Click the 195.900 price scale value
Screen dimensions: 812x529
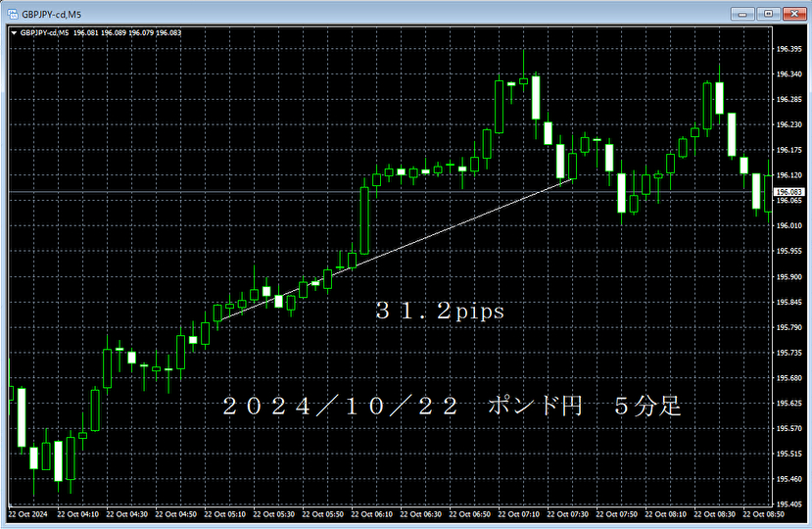tap(788, 277)
